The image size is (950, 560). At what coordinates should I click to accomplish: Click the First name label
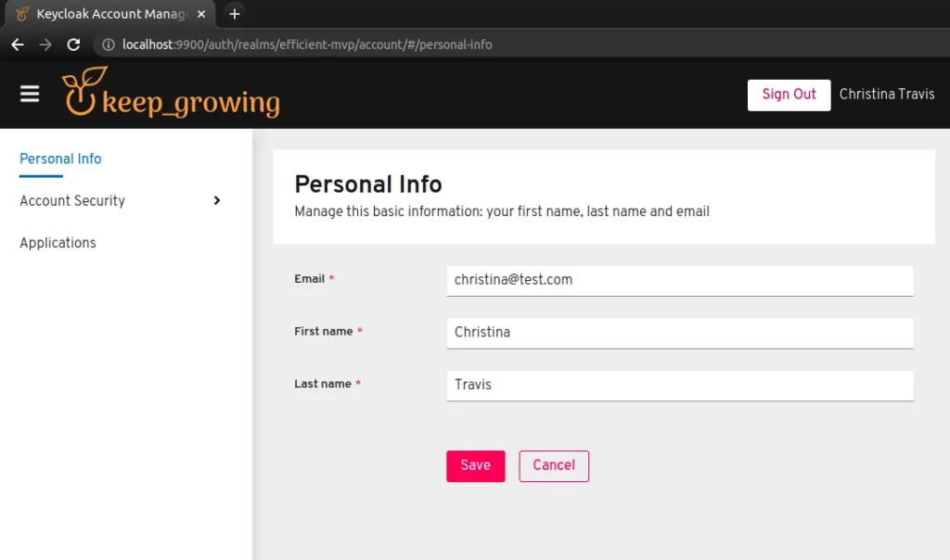pos(324,331)
